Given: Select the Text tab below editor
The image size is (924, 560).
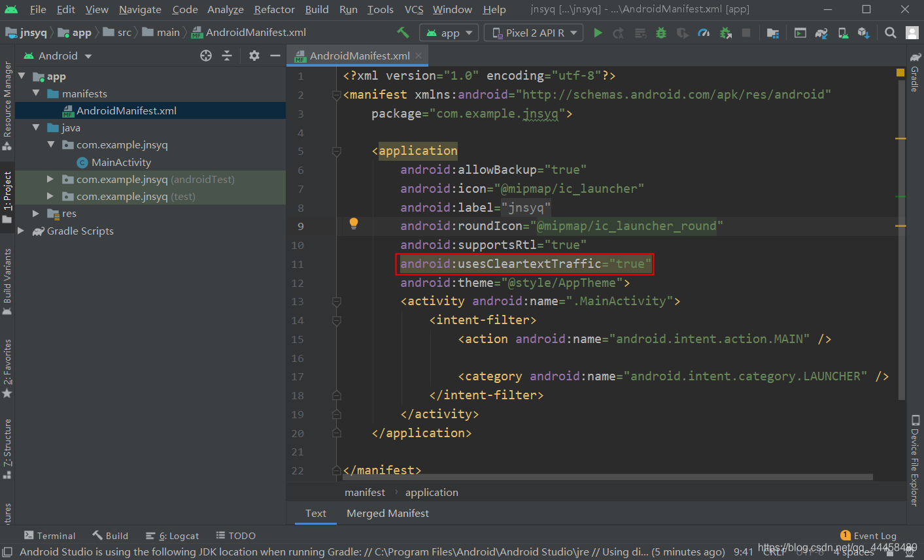Looking at the screenshot, I should 315,514.
